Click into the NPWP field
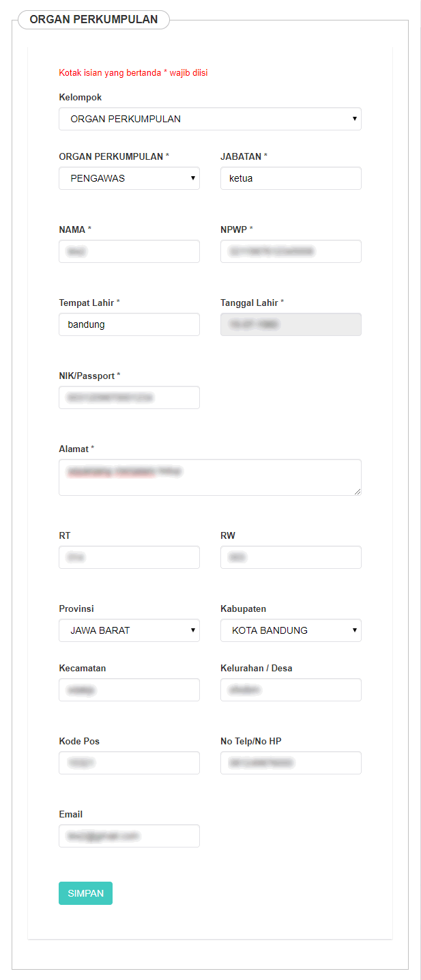This screenshot has height=980, width=421. pos(291,251)
